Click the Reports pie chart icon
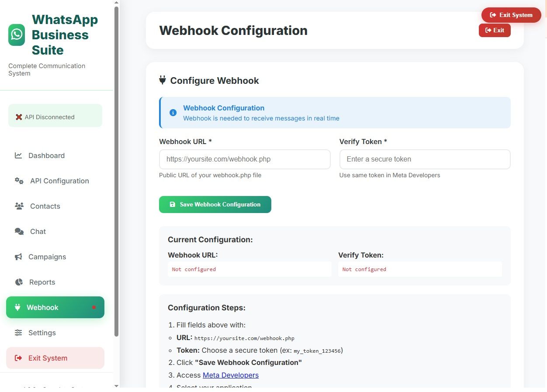547x392 pixels. tap(19, 282)
